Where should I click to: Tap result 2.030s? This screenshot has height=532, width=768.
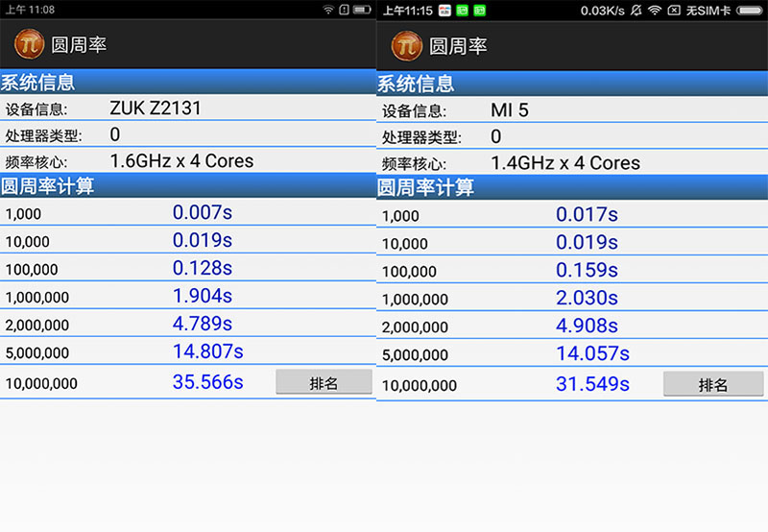[587, 298]
